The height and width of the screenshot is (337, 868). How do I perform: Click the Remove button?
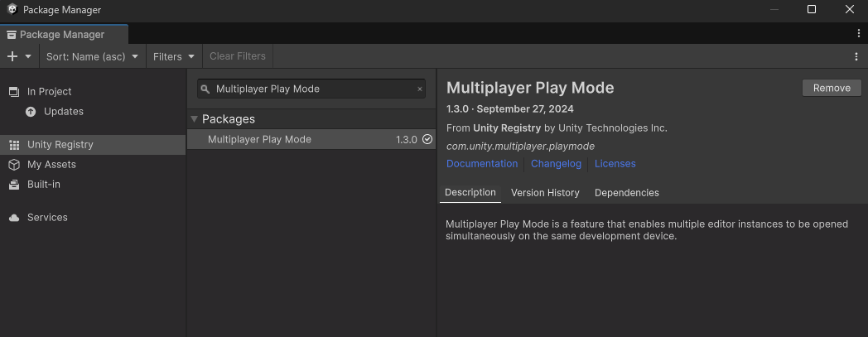click(832, 88)
